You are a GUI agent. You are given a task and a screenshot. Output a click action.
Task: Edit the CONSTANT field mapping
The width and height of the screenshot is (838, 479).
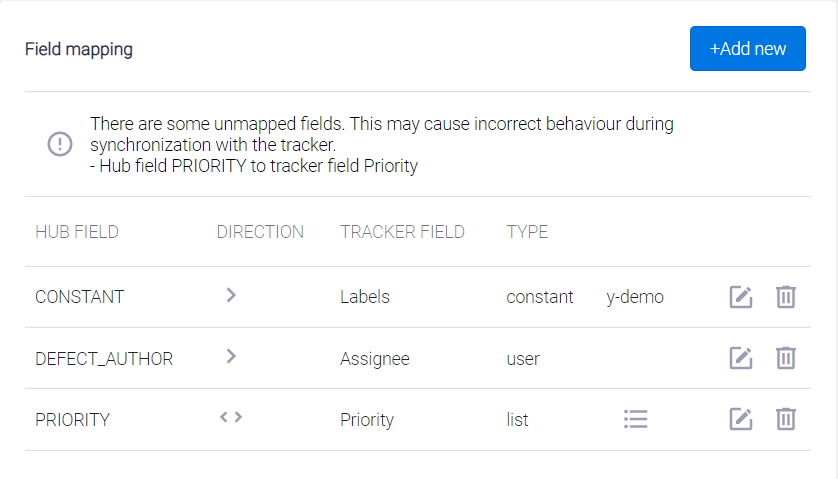[740, 297]
